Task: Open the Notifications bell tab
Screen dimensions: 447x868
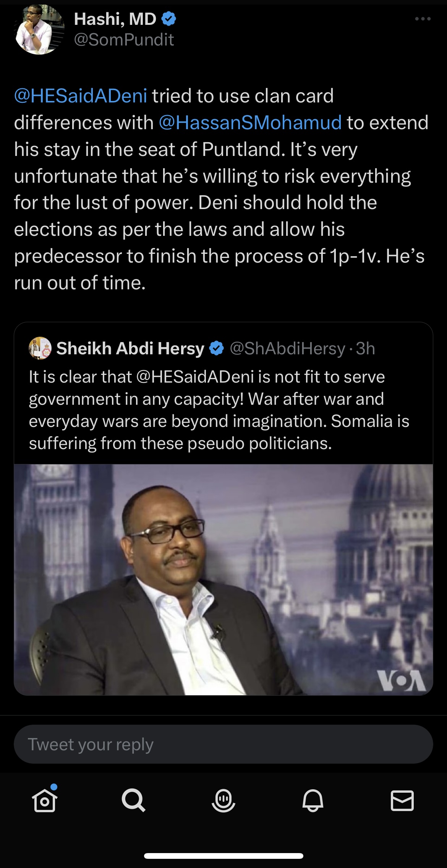Action: click(313, 800)
